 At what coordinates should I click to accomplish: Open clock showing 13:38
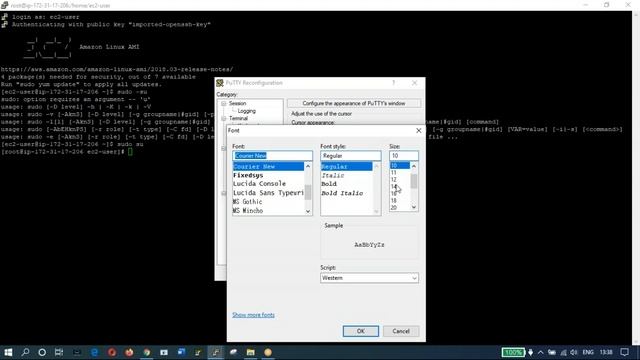point(606,352)
